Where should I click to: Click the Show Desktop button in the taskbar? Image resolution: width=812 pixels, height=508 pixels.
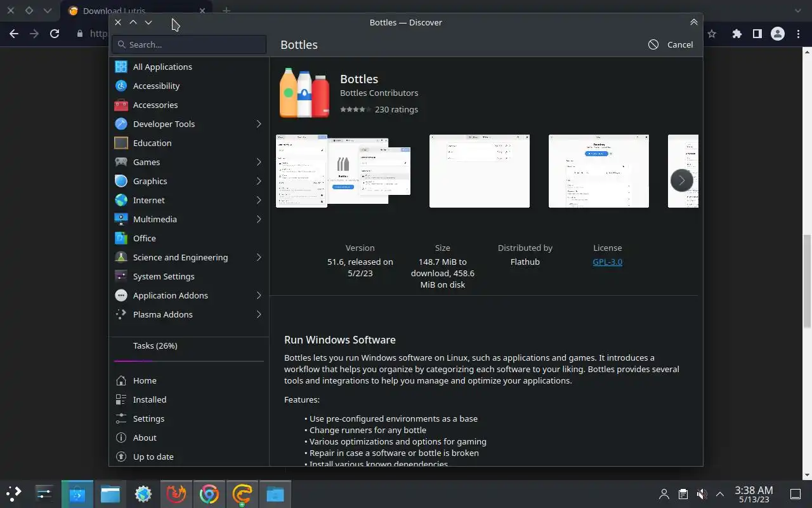click(x=795, y=494)
